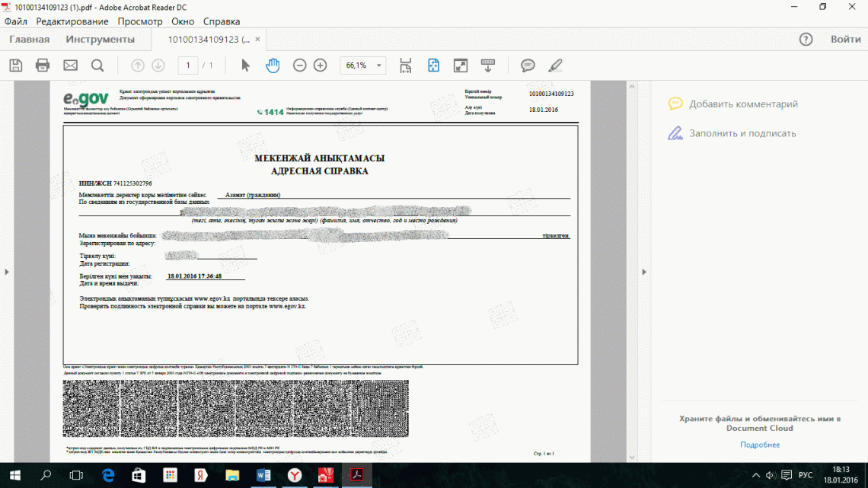The height and width of the screenshot is (488, 868).
Task: Send the file by email icon
Action: [70, 65]
